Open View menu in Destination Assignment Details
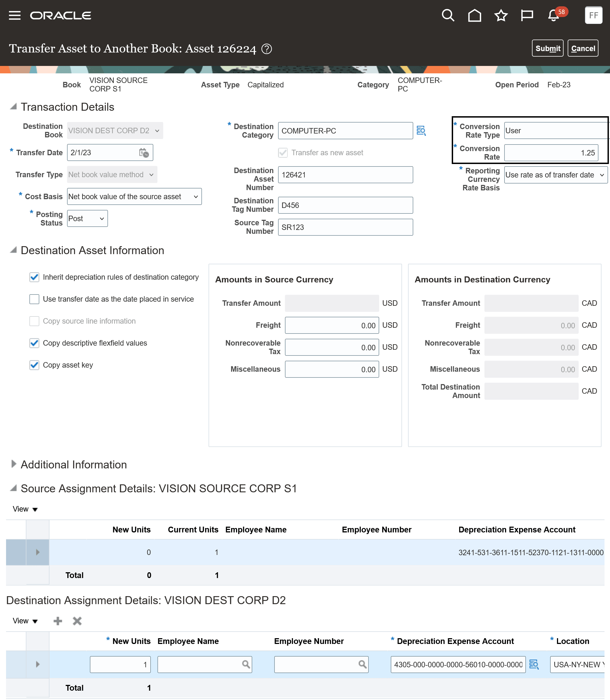The image size is (610, 700). 25,621
